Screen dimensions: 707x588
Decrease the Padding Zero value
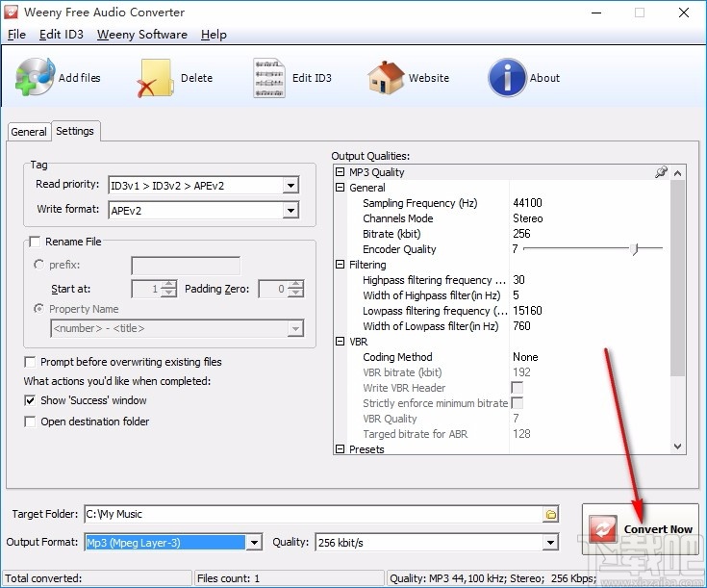click(x=296, y=294)
